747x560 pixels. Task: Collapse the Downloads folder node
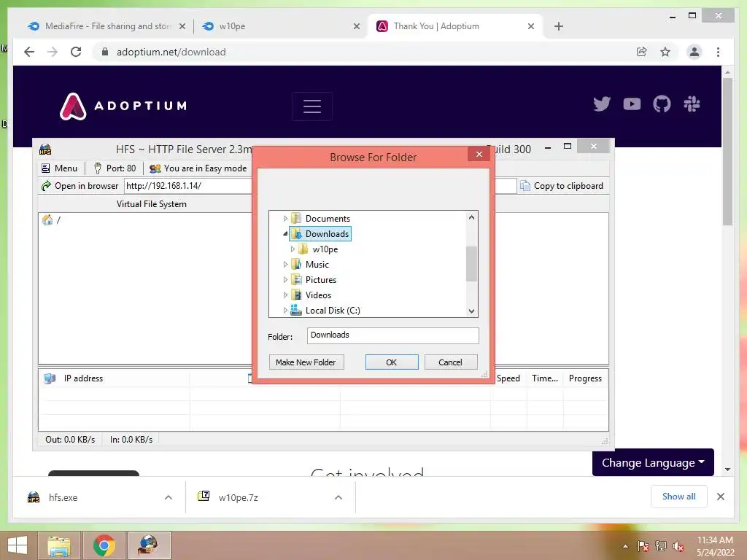pos(285,234)
